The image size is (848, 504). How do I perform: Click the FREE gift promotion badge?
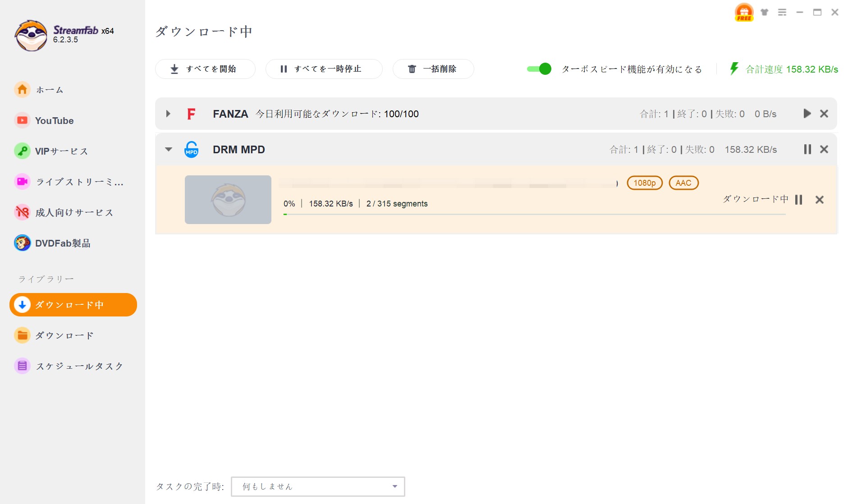pyautogui.click(x=743, y=12)
